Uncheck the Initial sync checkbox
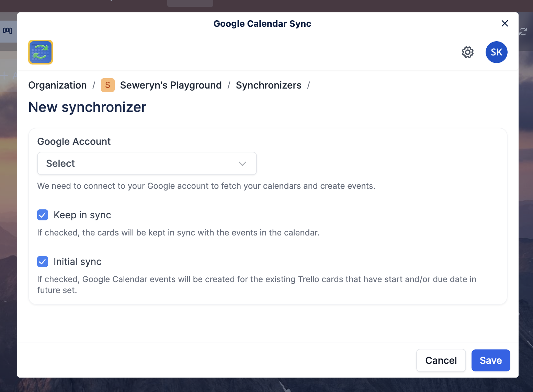Image resolution: width=533 pixels, height=392 pixels. tap(43, 262)
